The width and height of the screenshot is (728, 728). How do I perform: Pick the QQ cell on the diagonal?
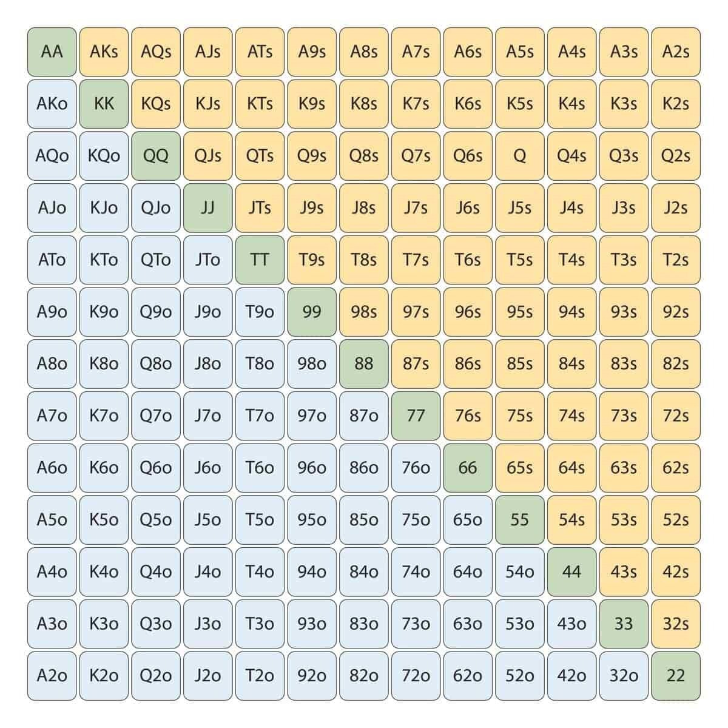[156, 156]
